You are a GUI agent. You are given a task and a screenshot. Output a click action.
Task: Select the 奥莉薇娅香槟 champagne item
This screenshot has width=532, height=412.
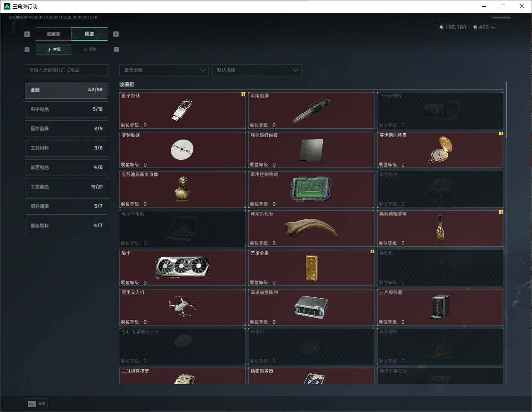[x=440, y=228]
